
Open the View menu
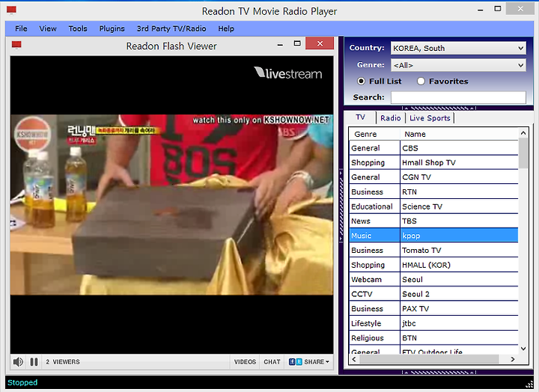[x=48, y=28]
